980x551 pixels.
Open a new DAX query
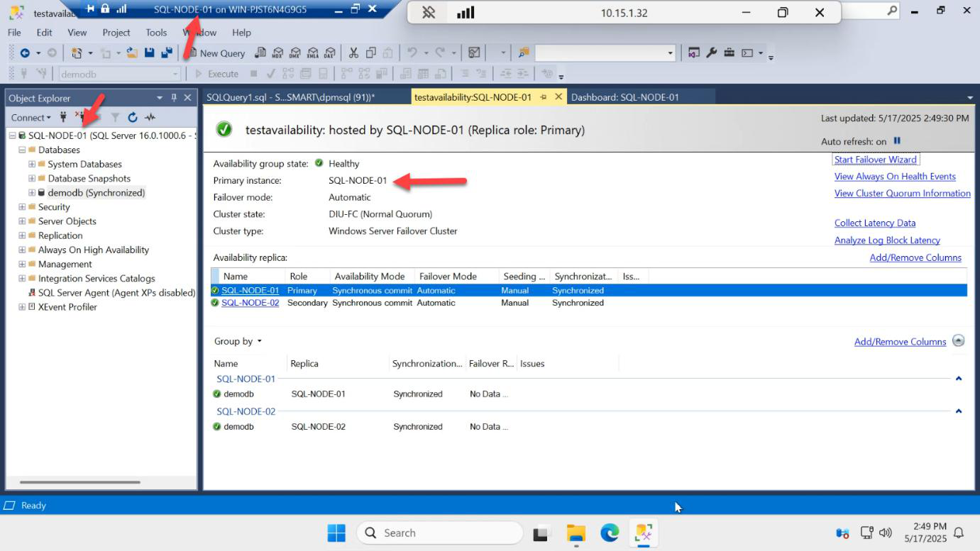coord(329,53)
